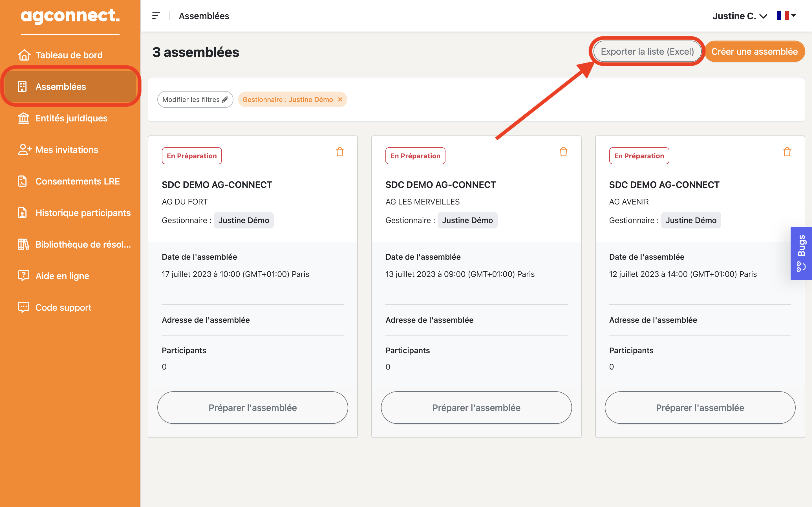Open Consentements LRE page
The image size is (812, 507).
[x=77, y=181]
